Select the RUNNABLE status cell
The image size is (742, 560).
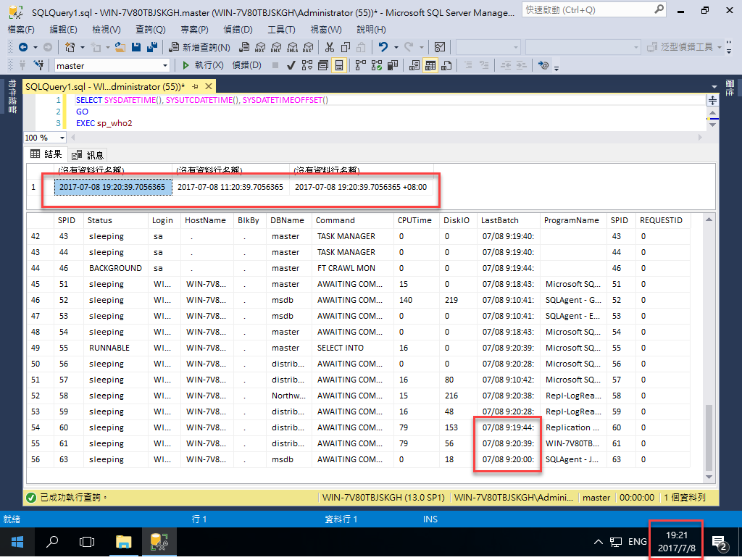point(115,348)
